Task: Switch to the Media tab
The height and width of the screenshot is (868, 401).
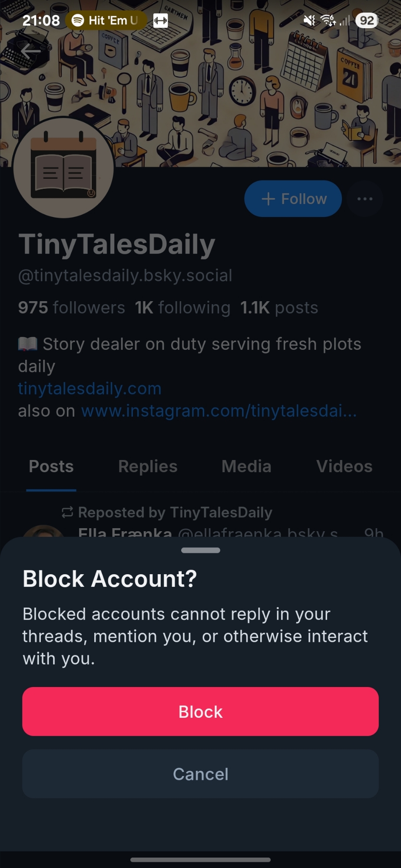Action: pyautogui.click(x=246, y=467)
